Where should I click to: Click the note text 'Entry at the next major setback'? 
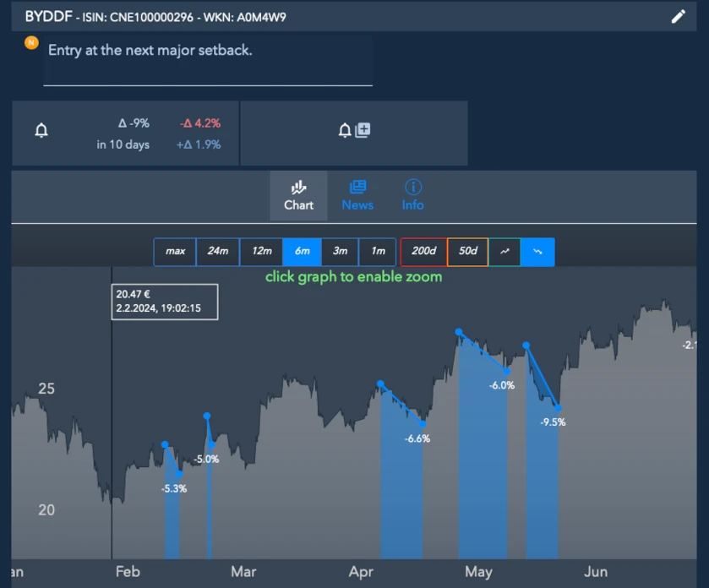click(x=150, y=51)
